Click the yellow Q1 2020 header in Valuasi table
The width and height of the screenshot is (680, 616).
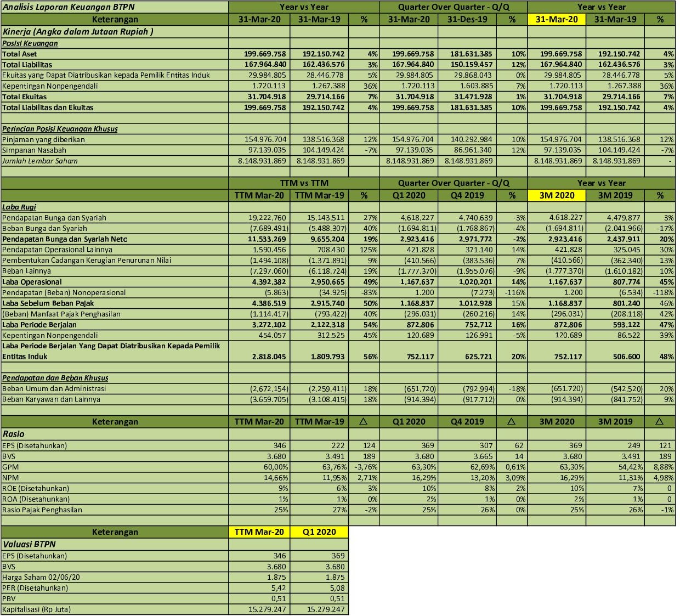tap(319, 532)
